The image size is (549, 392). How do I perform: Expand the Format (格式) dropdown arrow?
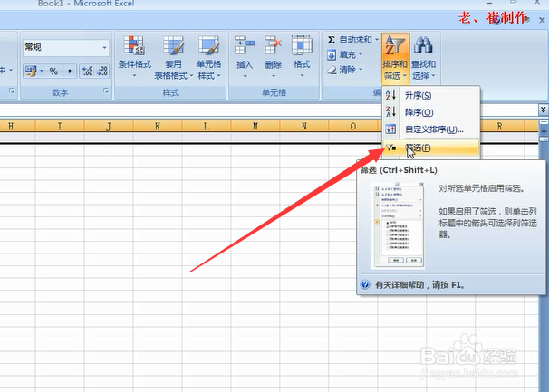coord(302,76)
